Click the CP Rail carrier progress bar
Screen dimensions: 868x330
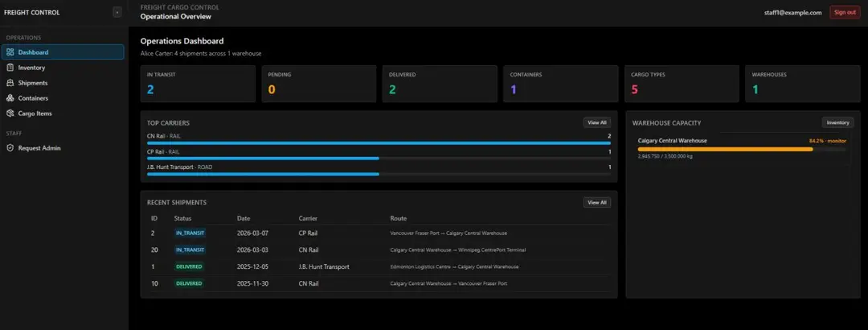379,159
